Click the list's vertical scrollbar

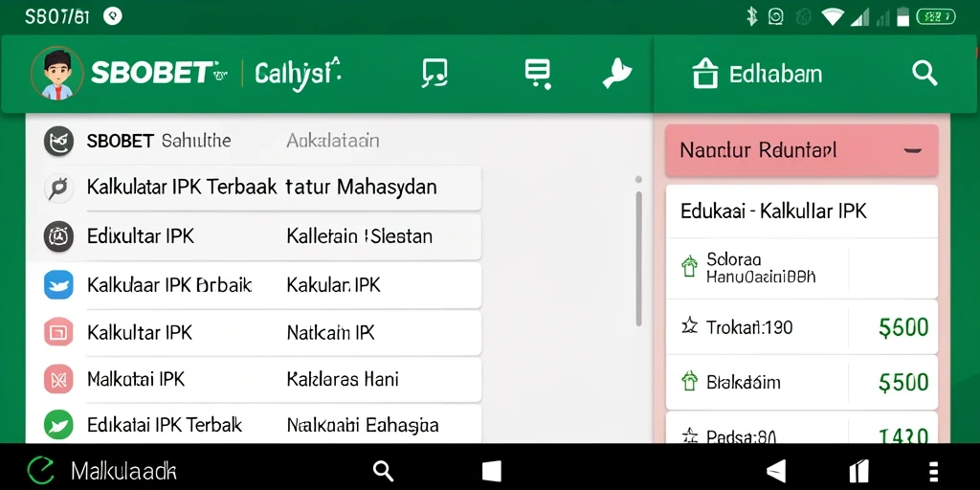click(638, 258)
